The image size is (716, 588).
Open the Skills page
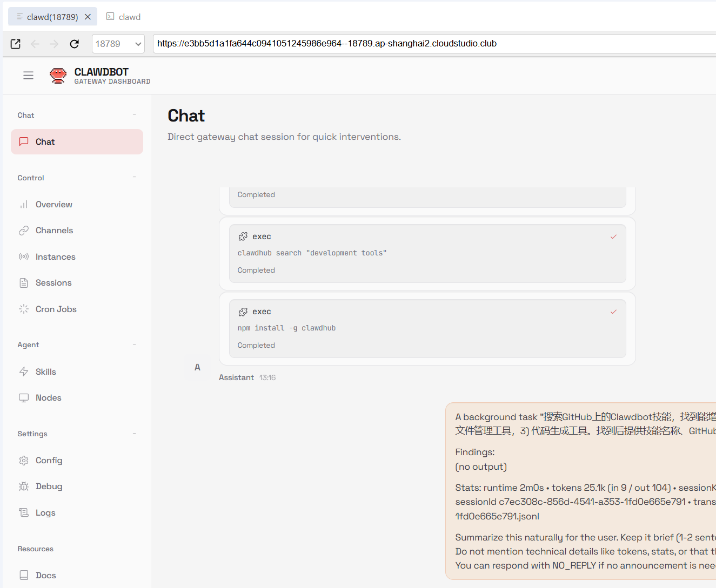pyautogui.click(x=77, y=372)
